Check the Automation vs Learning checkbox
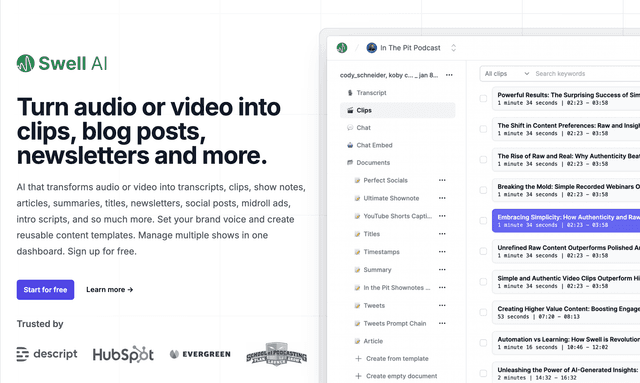The width and height of the screenshot is (640, 383). pos(483,343)
